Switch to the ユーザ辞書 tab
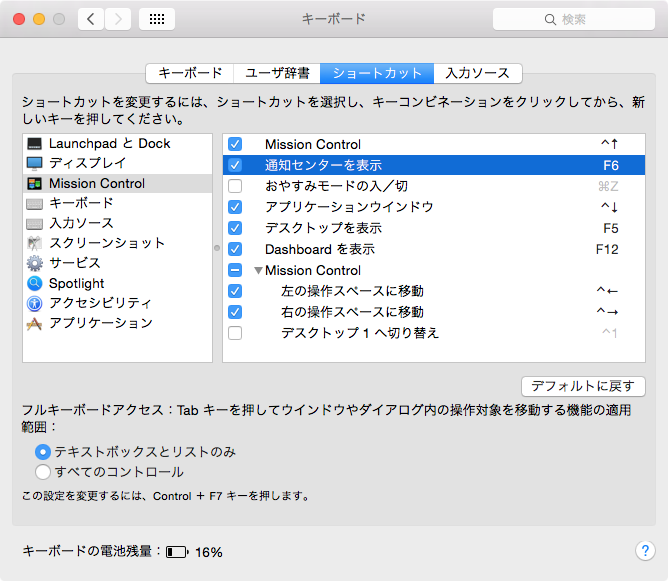 tap(277, 73)
